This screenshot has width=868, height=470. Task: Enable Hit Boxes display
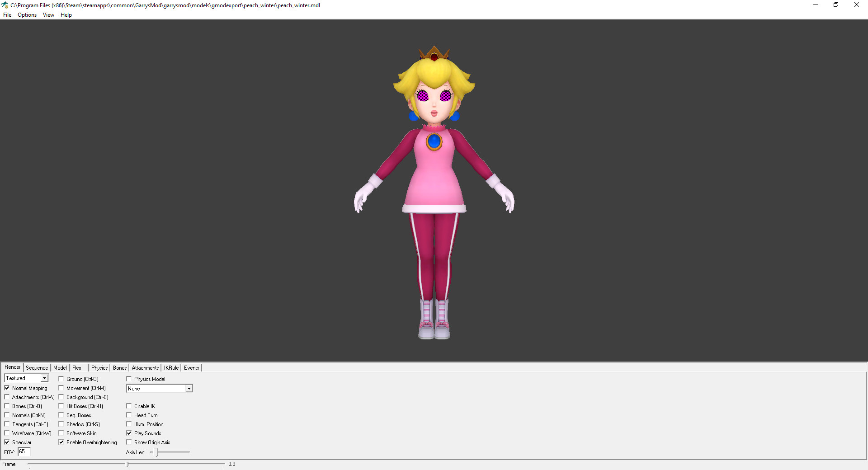tap(61, 406)
